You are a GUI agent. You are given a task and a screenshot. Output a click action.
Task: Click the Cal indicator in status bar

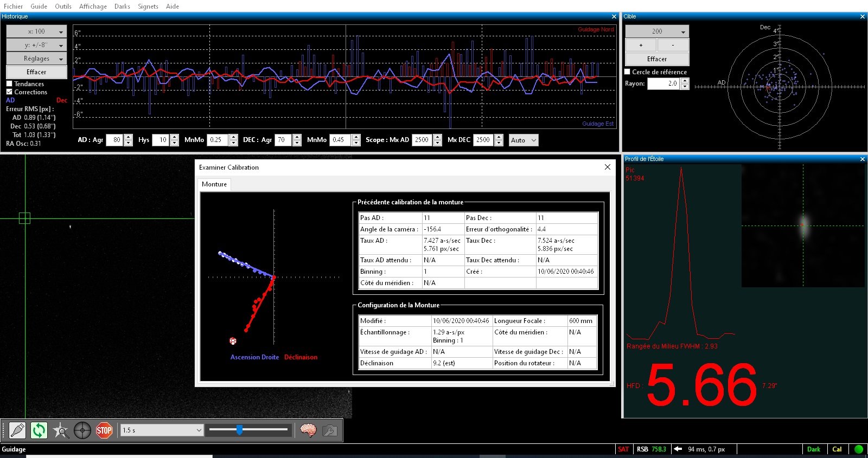837,449
